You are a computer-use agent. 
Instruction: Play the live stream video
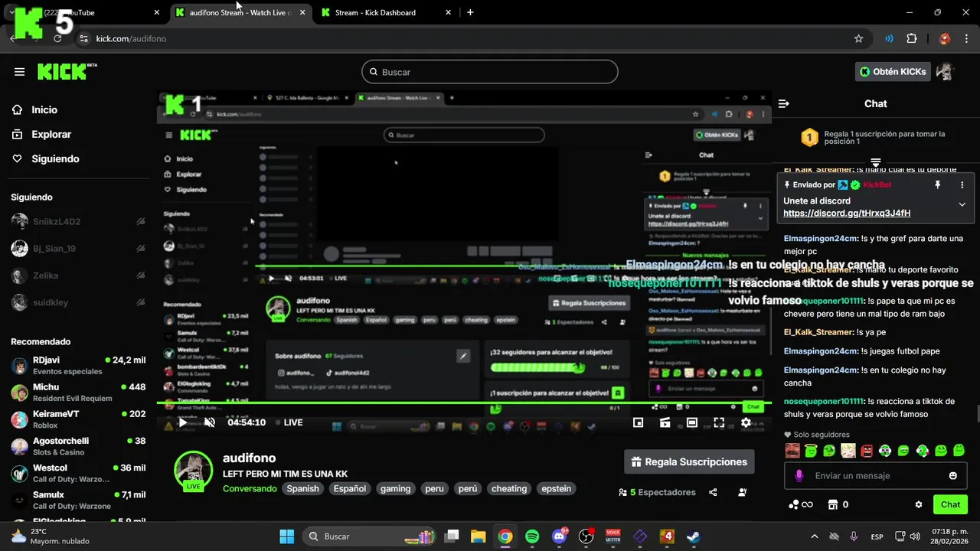click(x=182, y=422)
